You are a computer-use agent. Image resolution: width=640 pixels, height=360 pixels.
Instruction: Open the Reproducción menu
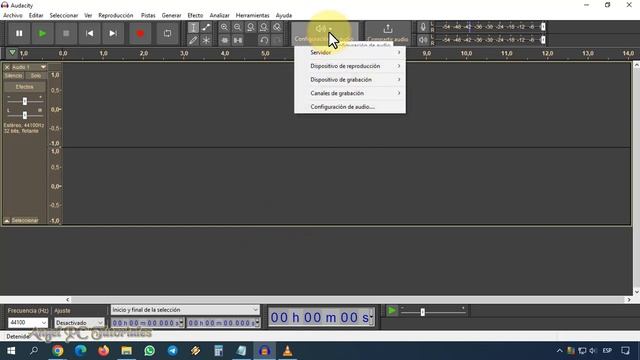[116, 15]
